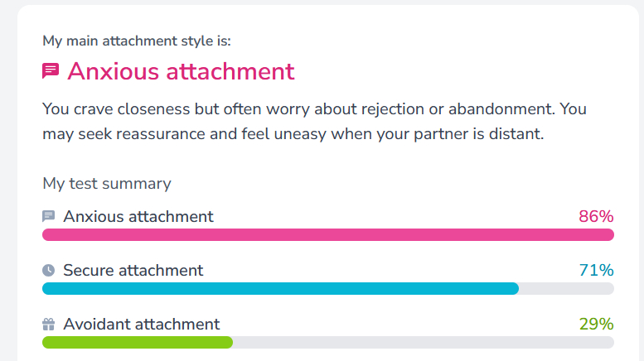Click the green filled part of the Avoidant bar

(x=138, y=342)
